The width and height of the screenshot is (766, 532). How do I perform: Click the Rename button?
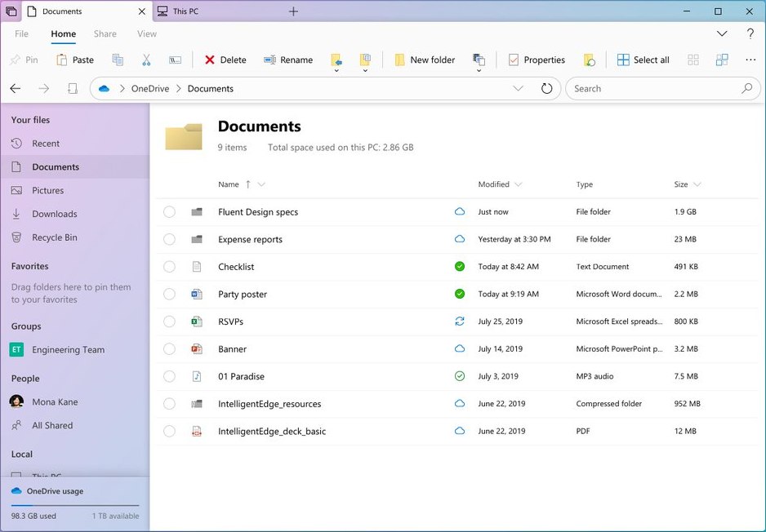click(288, 60)
